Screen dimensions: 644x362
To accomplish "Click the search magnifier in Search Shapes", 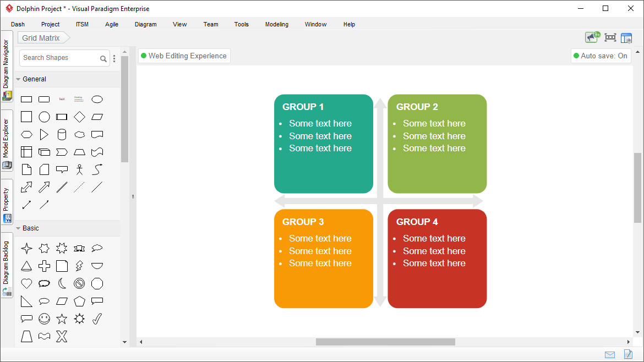I will tap(103, 59).
